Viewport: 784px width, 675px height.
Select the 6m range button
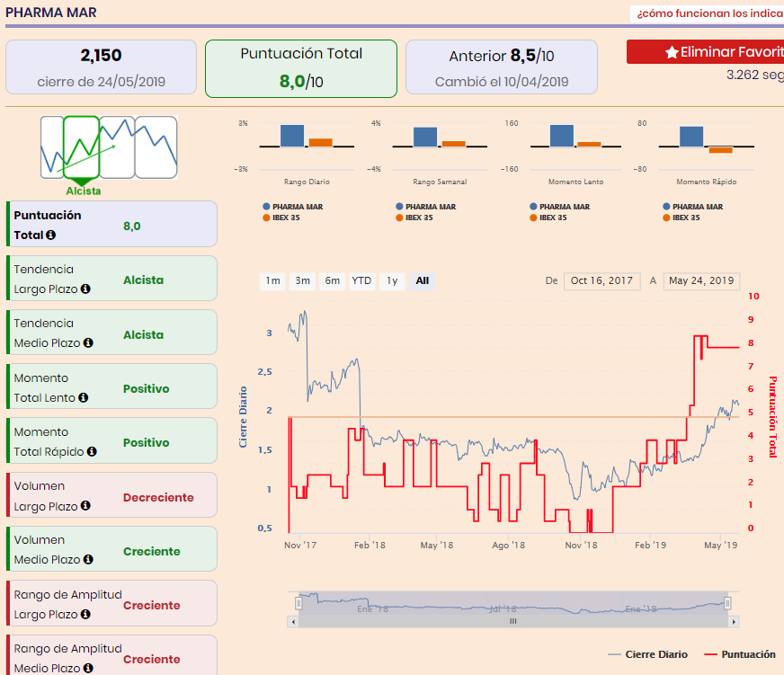[x=332, y=281]
